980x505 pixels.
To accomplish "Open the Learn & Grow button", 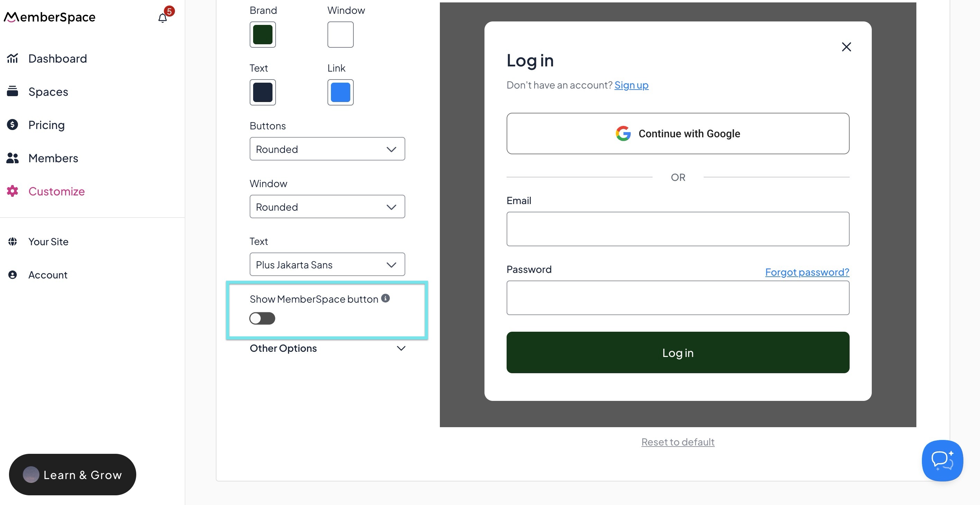I will pos(72,475).
